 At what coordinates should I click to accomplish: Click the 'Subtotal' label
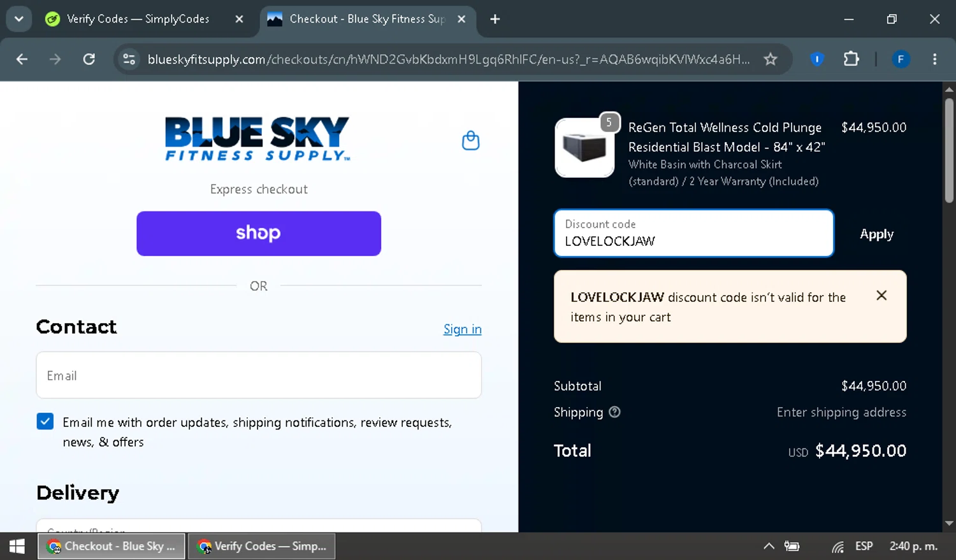[577, 386]
